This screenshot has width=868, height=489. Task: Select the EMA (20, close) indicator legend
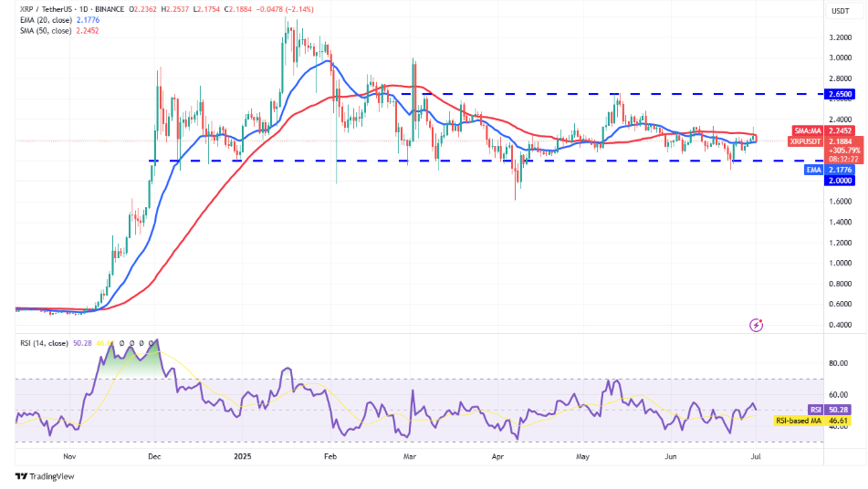pyautogui.click(x=46, y=20)
